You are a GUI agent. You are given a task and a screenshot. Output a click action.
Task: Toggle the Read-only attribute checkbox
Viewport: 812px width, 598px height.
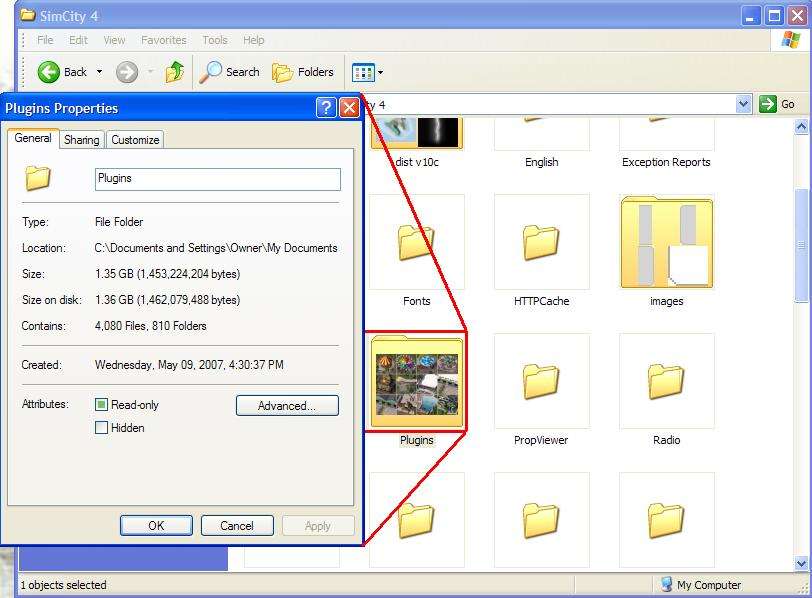(x=102, y=404)
